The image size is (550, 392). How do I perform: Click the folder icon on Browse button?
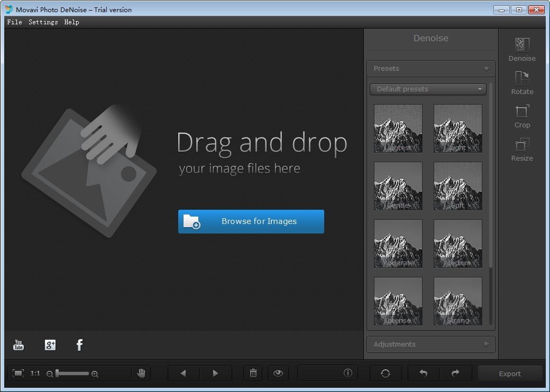coord(191,222)
